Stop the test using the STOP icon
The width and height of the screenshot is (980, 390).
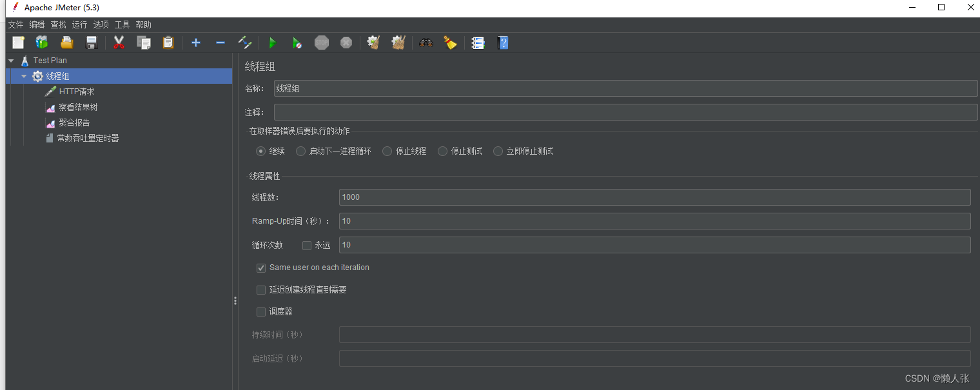coord(322,43)
